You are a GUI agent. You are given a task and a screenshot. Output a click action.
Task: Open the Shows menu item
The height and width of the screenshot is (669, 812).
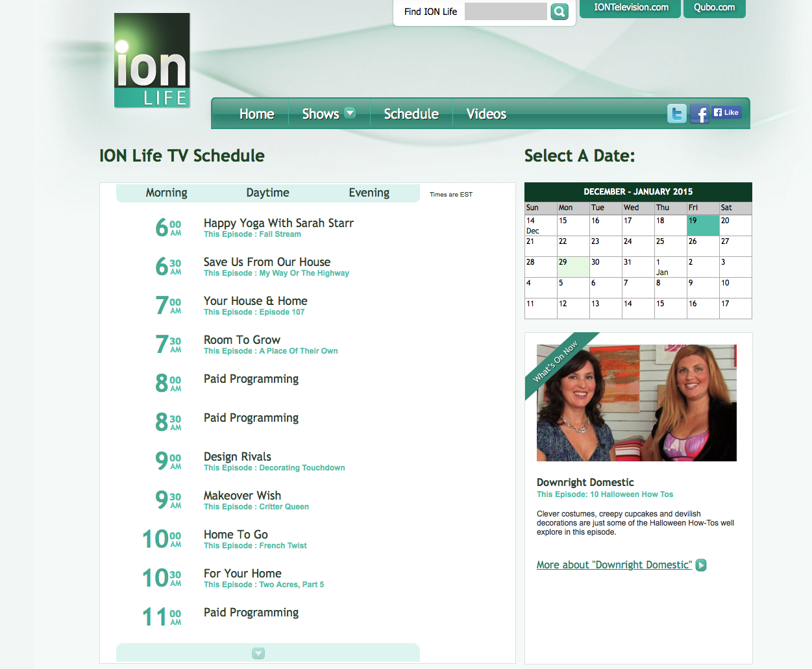pos(321,114)
